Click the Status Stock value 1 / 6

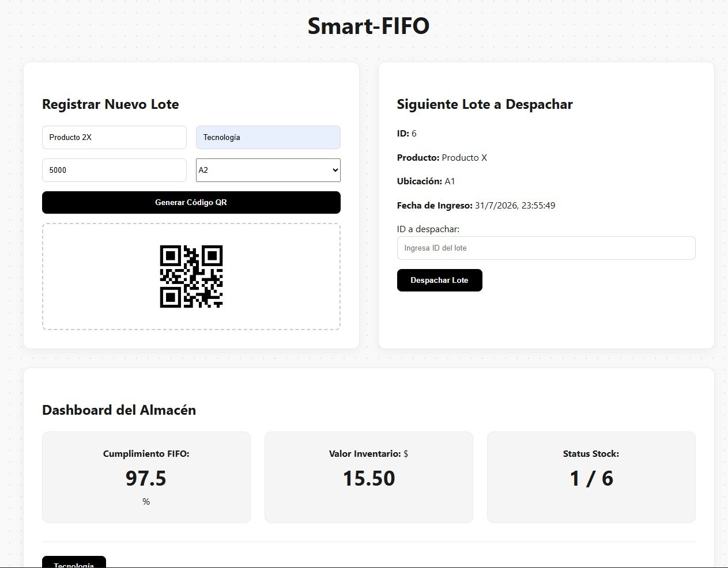591,478
